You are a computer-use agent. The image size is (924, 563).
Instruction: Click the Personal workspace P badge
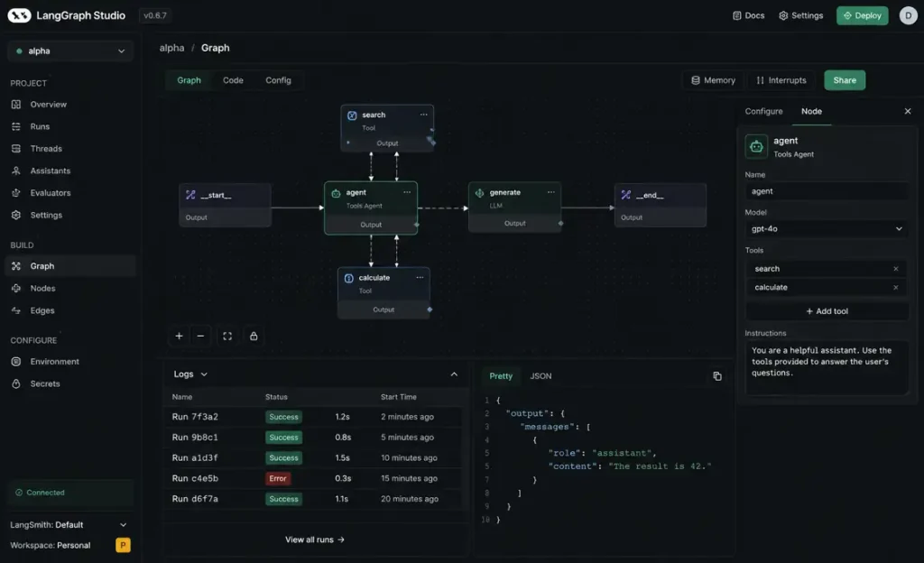(x=123, y=545)
